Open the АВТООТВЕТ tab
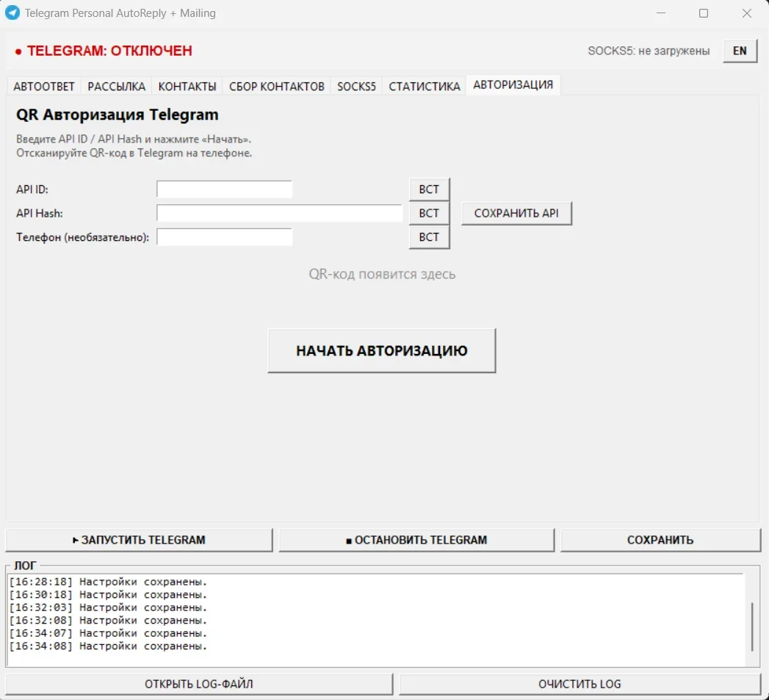 point(43,87)
